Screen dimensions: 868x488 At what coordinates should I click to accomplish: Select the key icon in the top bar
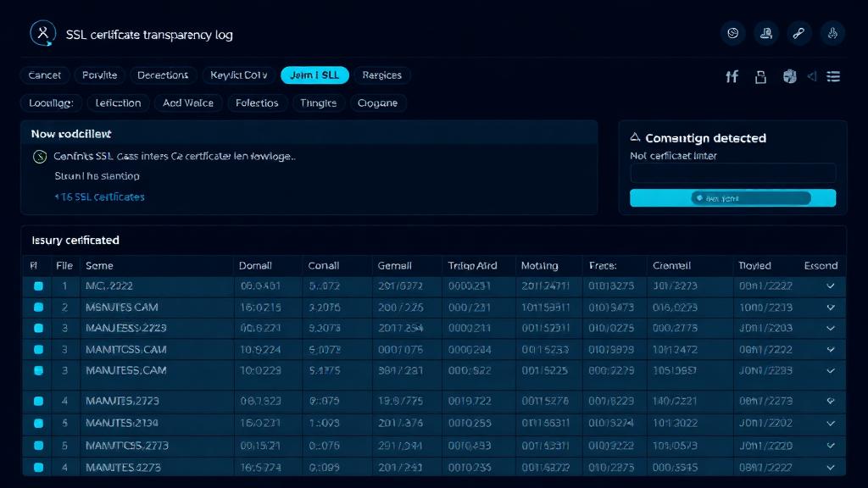(798, 33)
